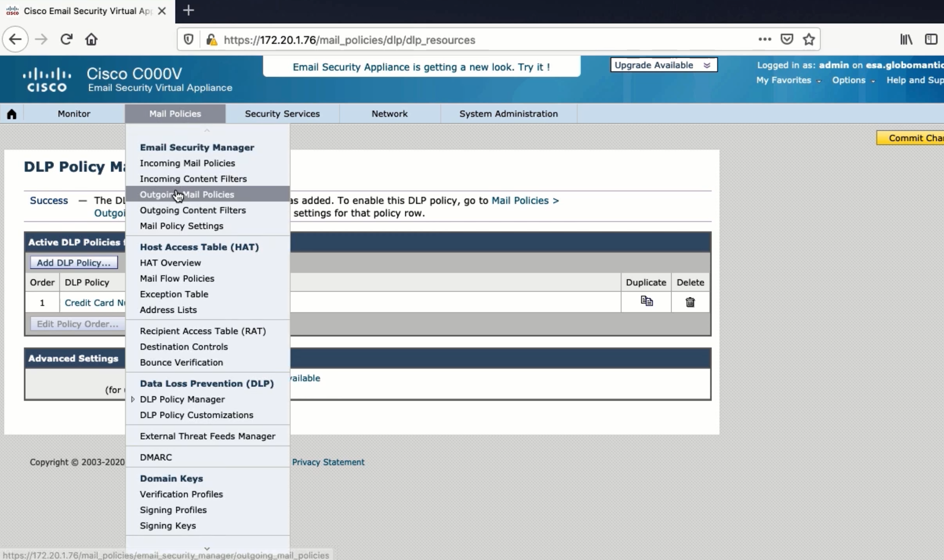Open the Help and Support menu
Screen dimensions: 944x560
point(915,80)
